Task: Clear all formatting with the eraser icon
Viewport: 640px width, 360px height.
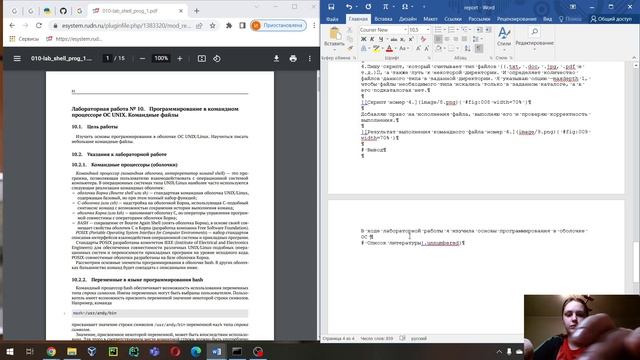Action: pyautogui.click(x=423, y=39)
